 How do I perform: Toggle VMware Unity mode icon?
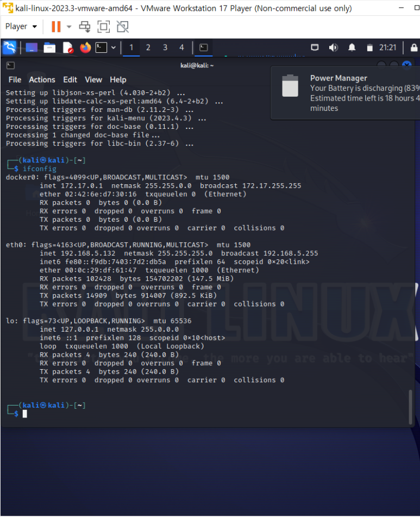coord(123,27)
